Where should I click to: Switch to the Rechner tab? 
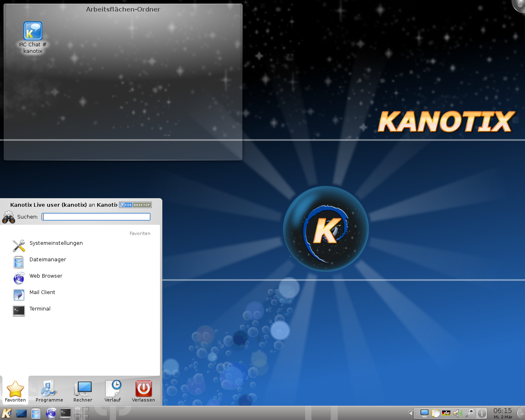tap(83, 391)
